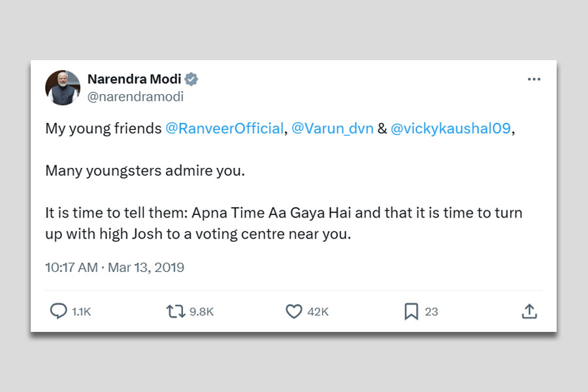588x392 pixels.
Task: Click the 23 bookmarks count
Action: pos(431,312)
